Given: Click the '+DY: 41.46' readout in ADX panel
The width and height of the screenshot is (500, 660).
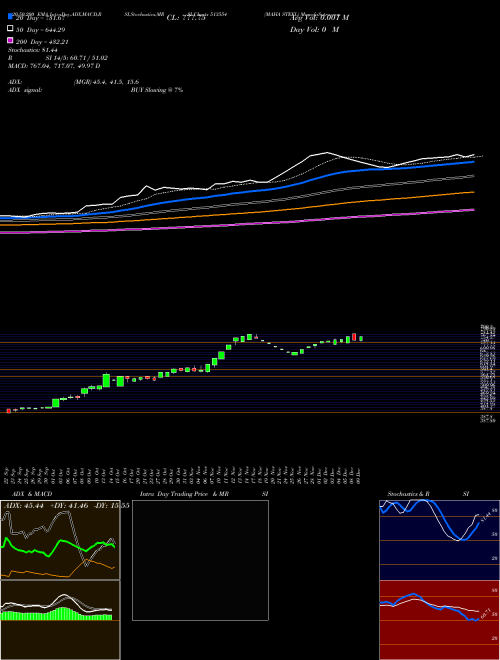Looking at the screenshot, I should (69, 505).
